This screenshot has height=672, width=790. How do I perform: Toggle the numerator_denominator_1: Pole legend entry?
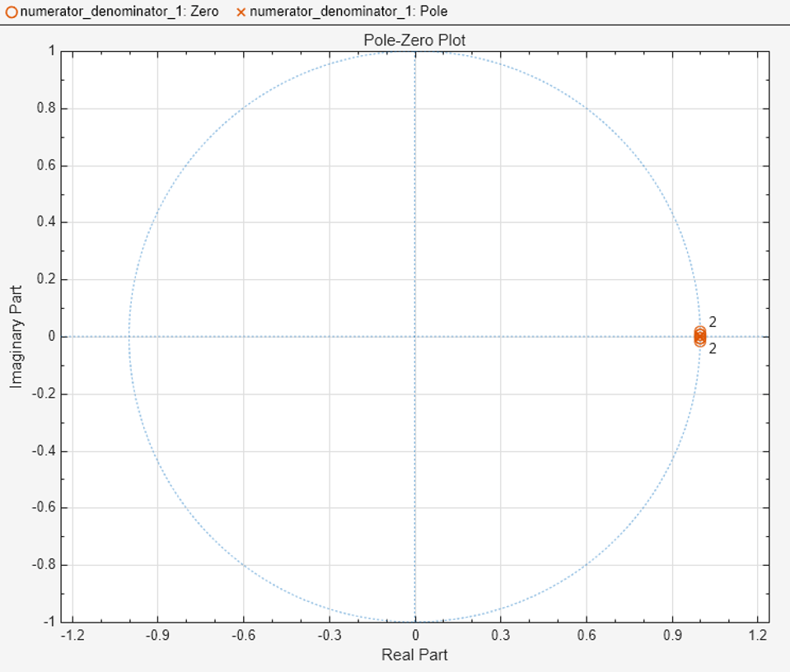342,12
